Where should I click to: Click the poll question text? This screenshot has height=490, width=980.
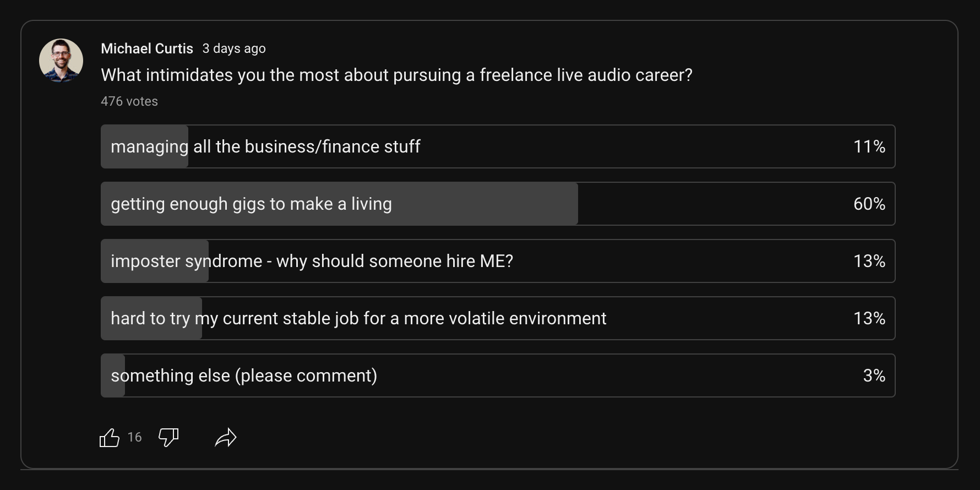pyautogui.click(x=396, y=75)
